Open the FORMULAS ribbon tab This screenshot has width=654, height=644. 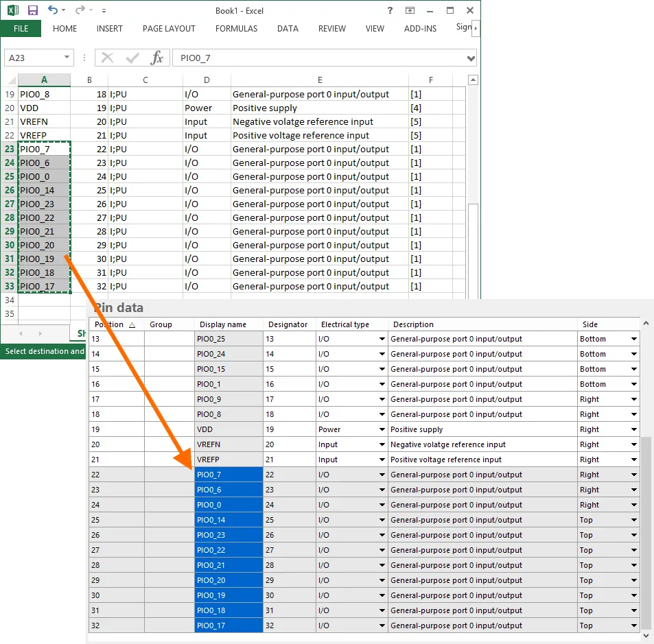[x=236, y=29]
